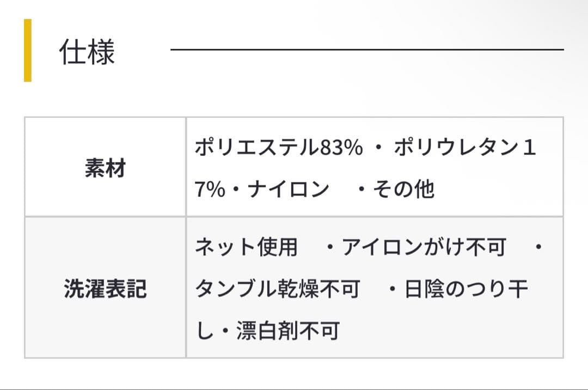The height and width of the screenshot is (390, 588).
Task: Click the 仕様 section heading
Action: [x=87, y=53]
